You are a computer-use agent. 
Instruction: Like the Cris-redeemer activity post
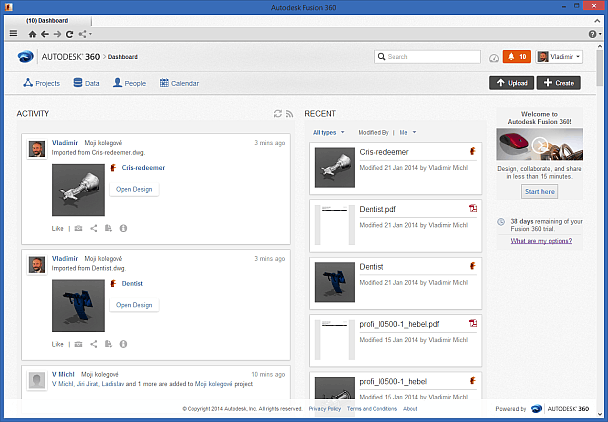[x=57, y=228]
